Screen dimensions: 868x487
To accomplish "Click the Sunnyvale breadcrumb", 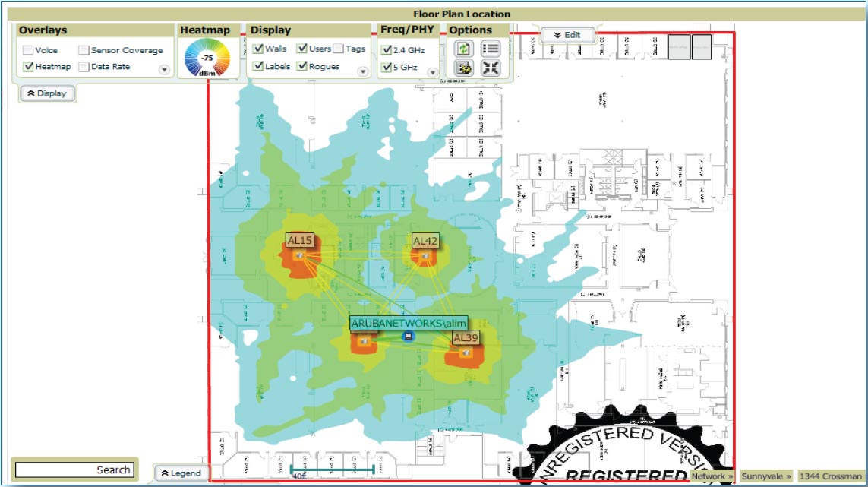I will (766, 476).
